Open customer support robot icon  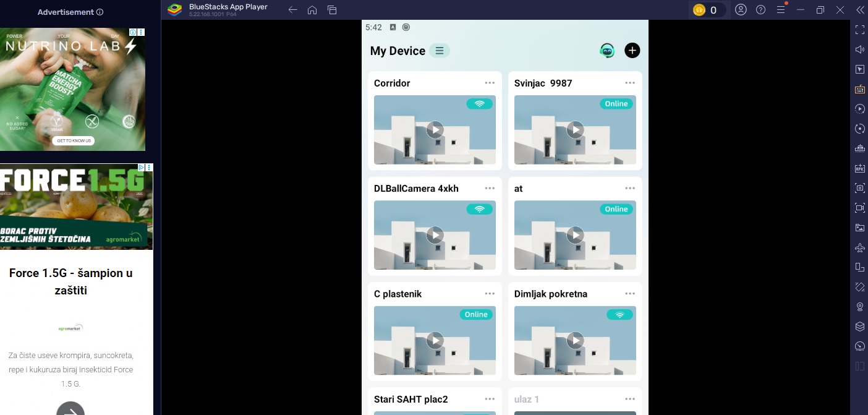tap(607, 51)
